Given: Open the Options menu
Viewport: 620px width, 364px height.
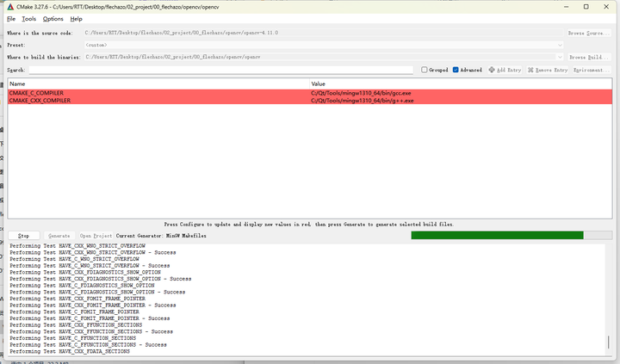Looking at the screenshot, I should pos(53,19).
